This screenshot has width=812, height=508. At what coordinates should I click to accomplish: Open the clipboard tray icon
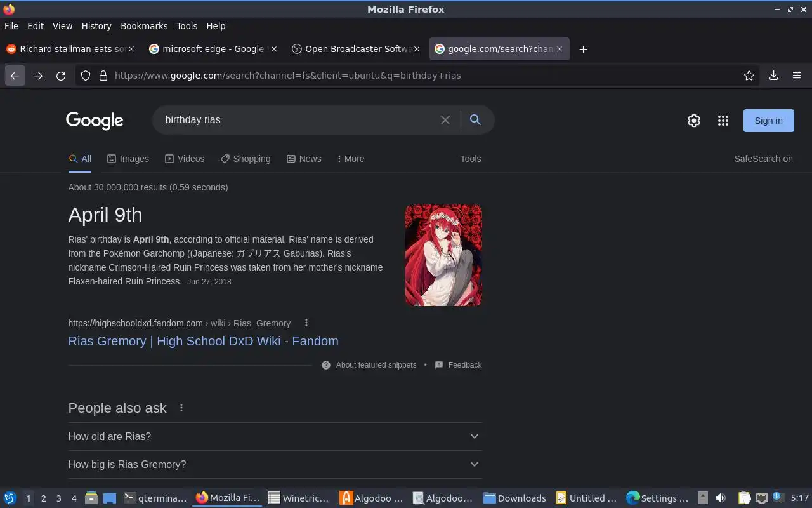(744, 498)
